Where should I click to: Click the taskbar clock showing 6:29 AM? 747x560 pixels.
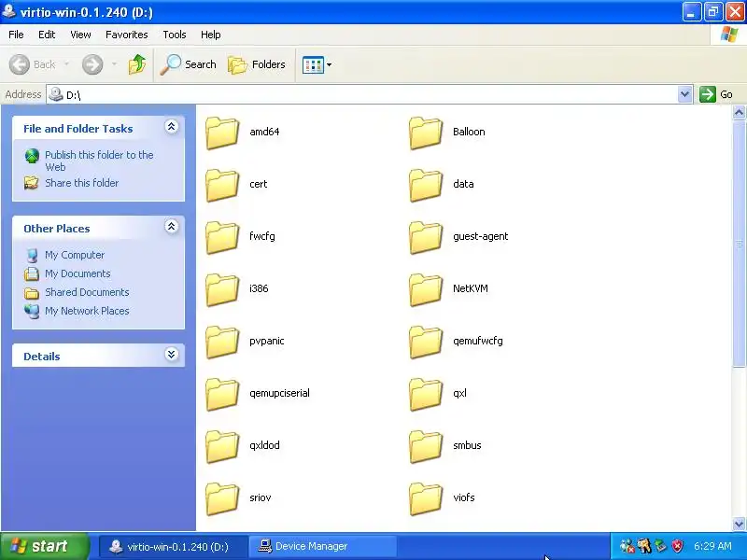712,546
